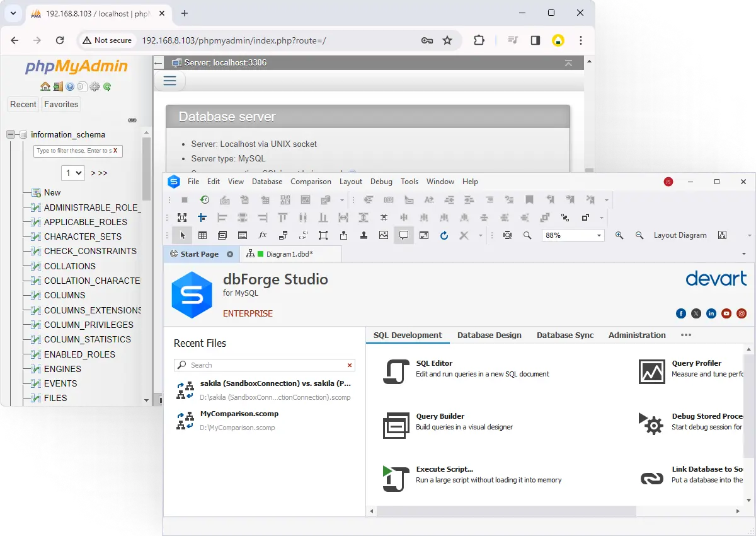The image size is (756, 536).
Task: Open the page number dropdown in navigation tree
Action: (x=73, y=173)
